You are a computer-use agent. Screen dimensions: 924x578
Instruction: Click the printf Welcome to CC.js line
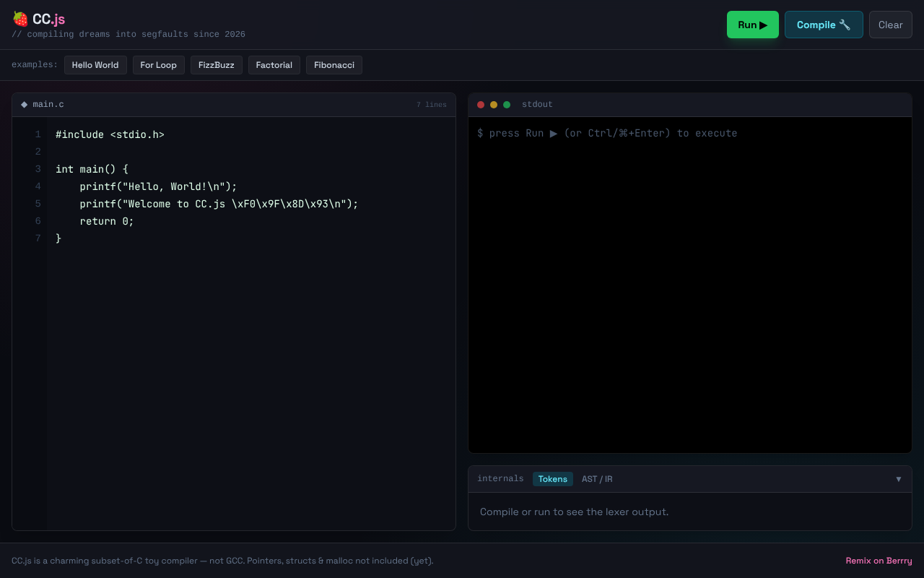[219, 204]
